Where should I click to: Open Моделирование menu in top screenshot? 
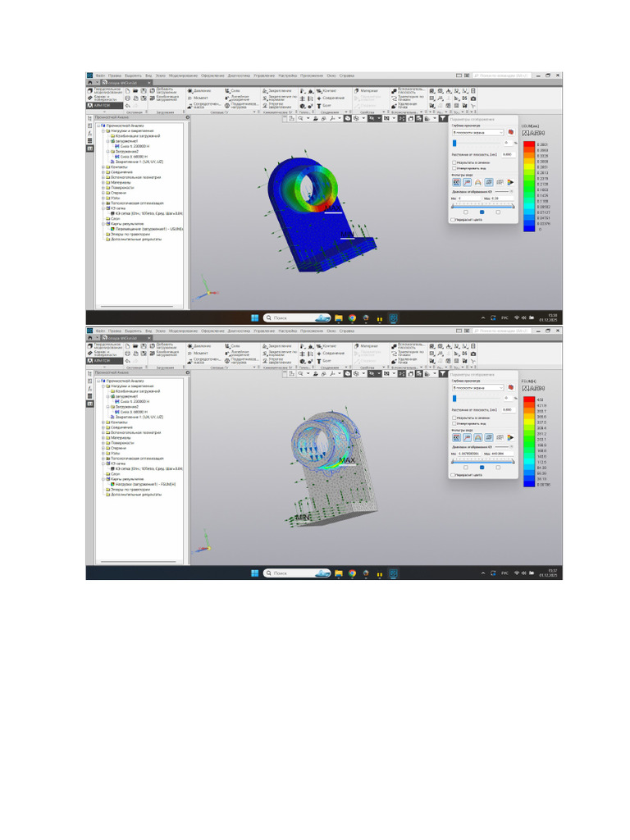coord(183,75)
